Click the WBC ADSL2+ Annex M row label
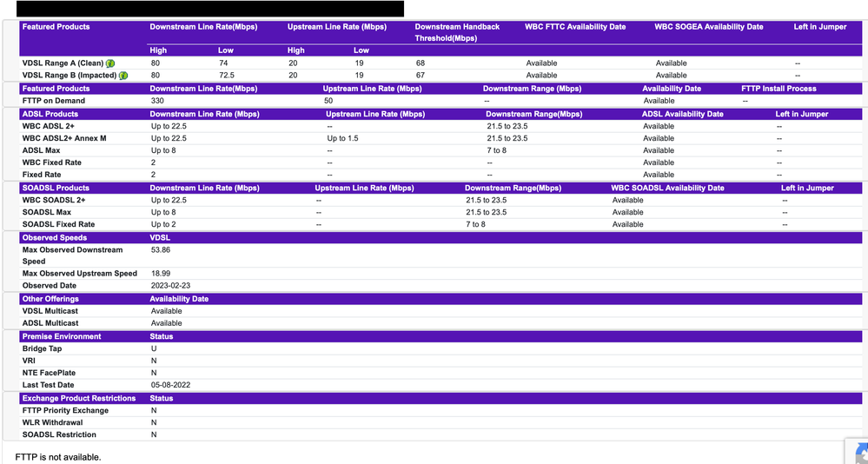Screen dimensions: 868x464 click(x=64, y=138)
